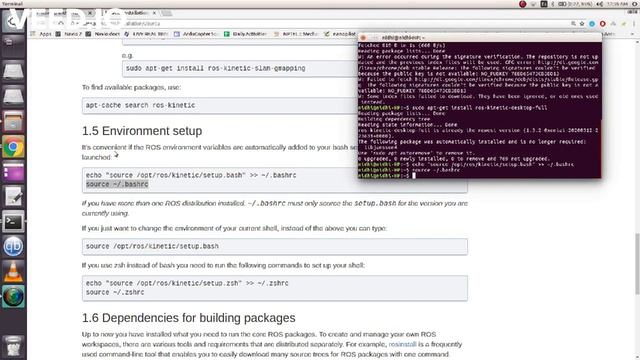This screenshot has height=360, width=640.
Task: Open the Chrome three-dot menu
Action: pos(634,24)
